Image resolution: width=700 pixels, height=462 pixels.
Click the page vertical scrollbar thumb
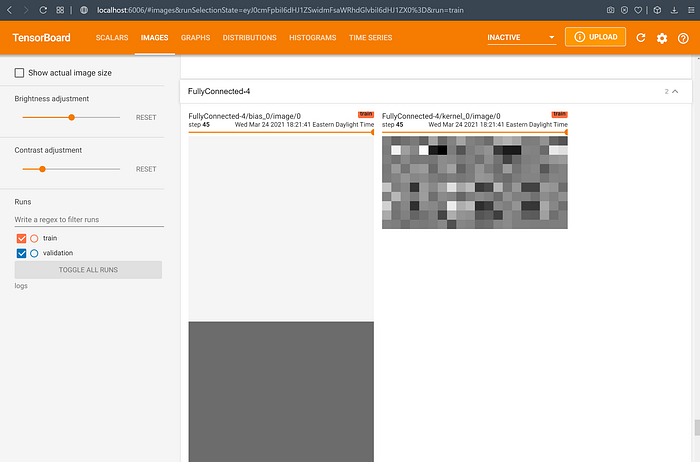pyautogui.click(x=696, y=427)
